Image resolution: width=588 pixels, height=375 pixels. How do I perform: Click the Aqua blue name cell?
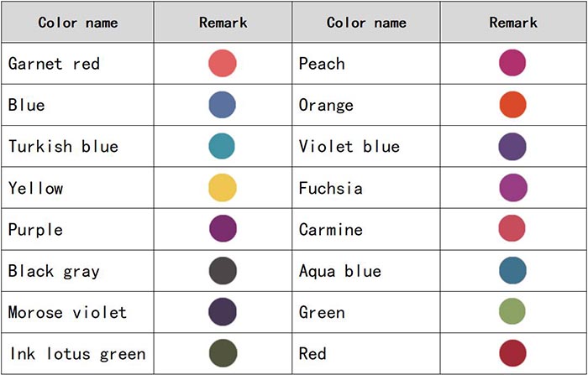366,270
